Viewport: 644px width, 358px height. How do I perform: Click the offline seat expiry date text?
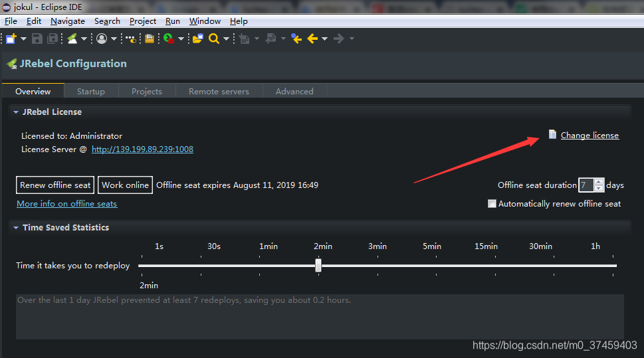237,185
